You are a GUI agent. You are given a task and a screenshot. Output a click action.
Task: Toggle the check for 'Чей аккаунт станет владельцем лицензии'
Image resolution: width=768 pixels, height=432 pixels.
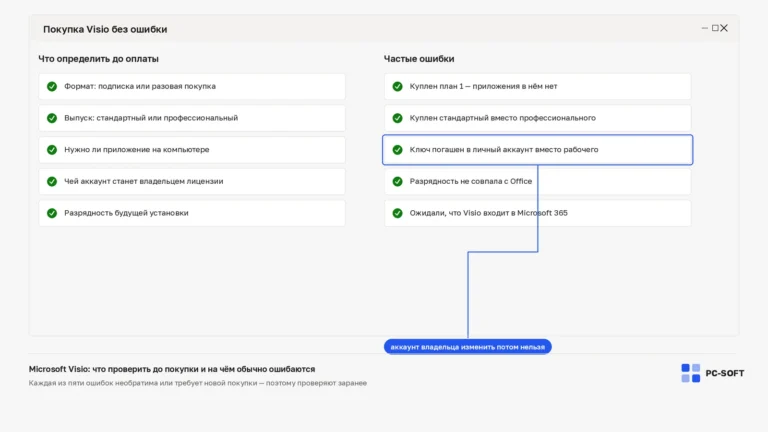[x=52, y=181]
